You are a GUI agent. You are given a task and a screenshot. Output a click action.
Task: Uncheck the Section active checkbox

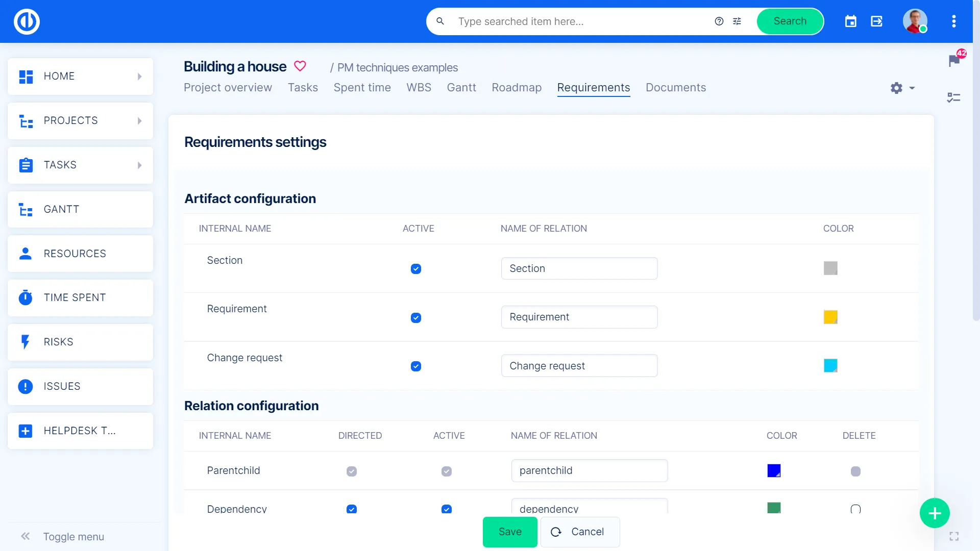tap(416, 269)
